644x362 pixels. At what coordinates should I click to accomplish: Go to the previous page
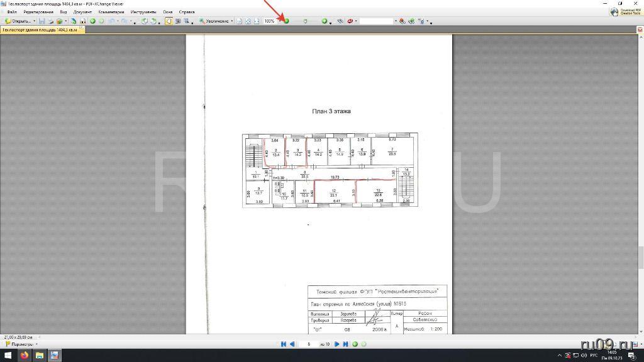292,344
